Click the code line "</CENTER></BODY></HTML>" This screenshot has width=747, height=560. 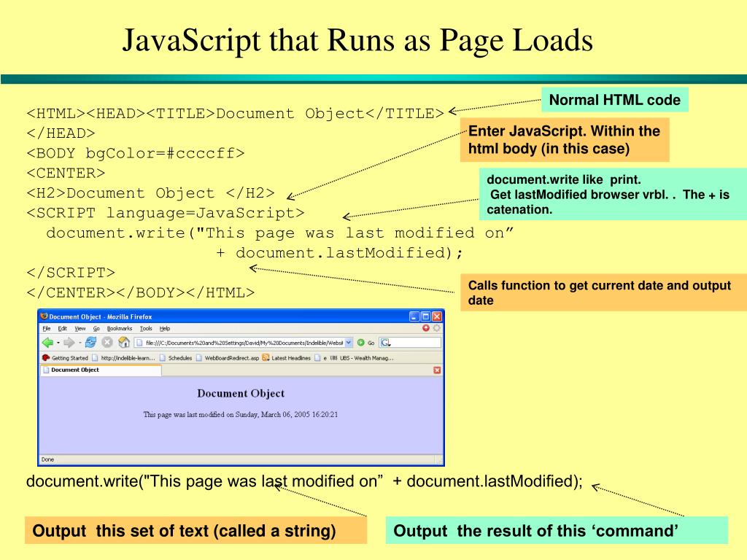(141, 293)
